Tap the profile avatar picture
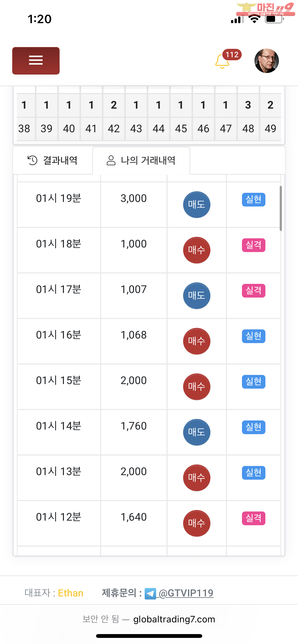Image resolution: width=298 pixels, height=644 pixels. click(x=266, y=61)
